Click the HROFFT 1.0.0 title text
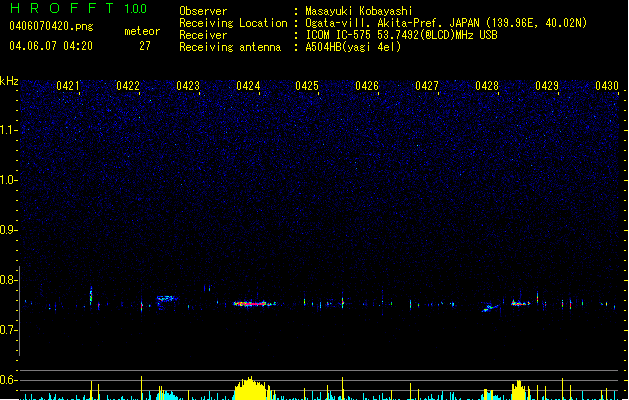629x400 pixels. click(79, 8)
